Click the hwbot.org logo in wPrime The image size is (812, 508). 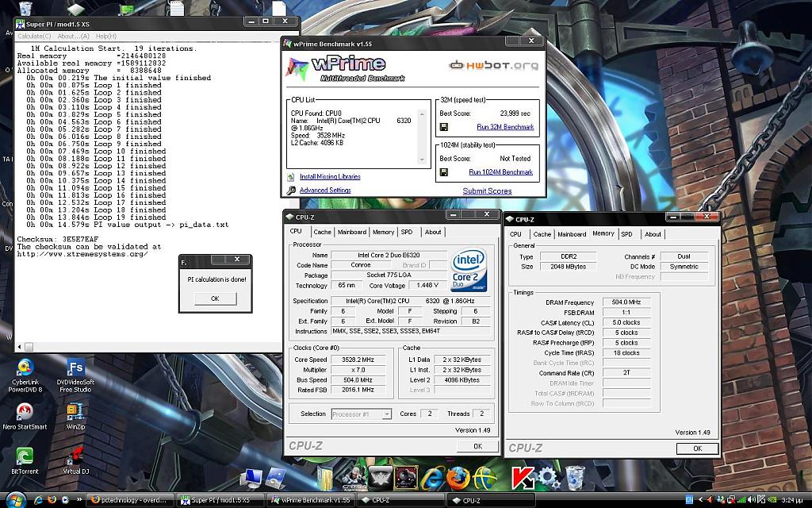493,65
